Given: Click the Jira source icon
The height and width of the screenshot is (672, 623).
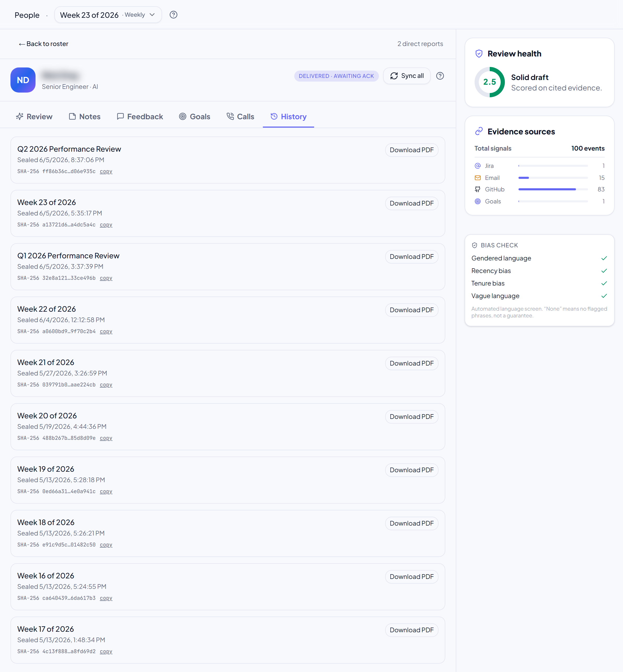Looking at the screenshot, I should click(478, 166).
